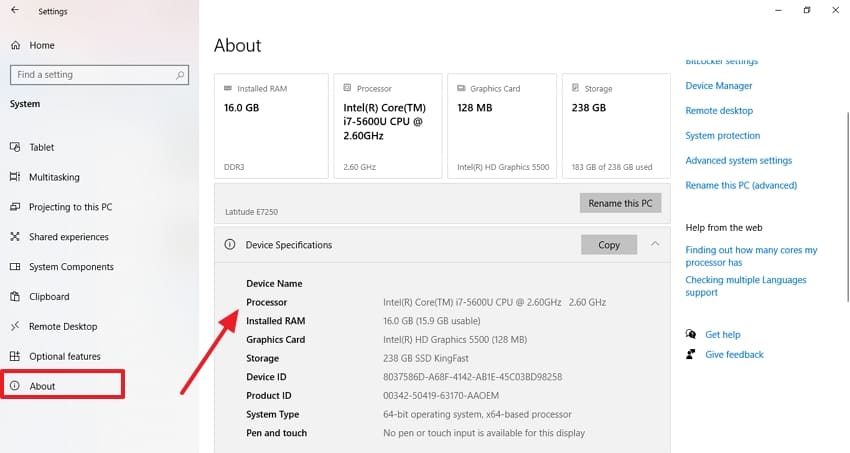The height and width of the screenshot is (453, 850).
Task: Click the 238 GB SSD KingFast value
Action: click(x=426, y=358)
